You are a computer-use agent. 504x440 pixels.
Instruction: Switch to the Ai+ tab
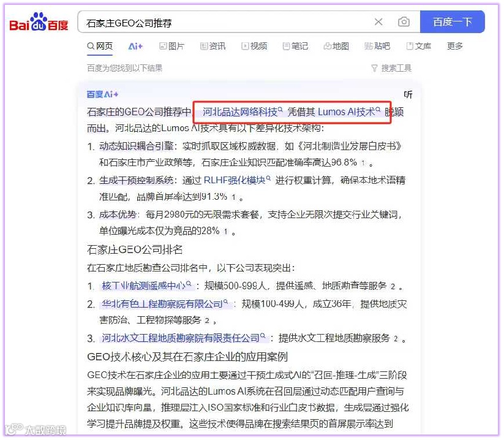(135, 47)
